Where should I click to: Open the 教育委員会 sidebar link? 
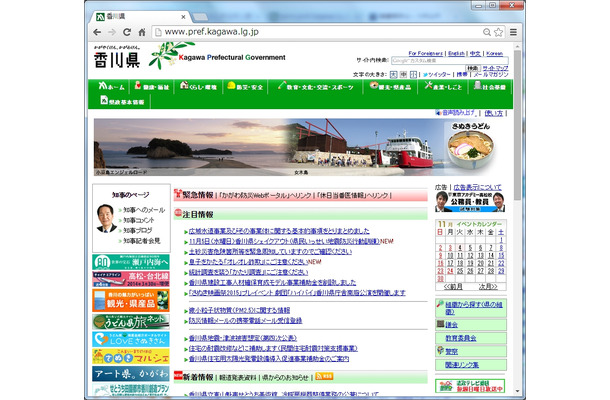461,338
